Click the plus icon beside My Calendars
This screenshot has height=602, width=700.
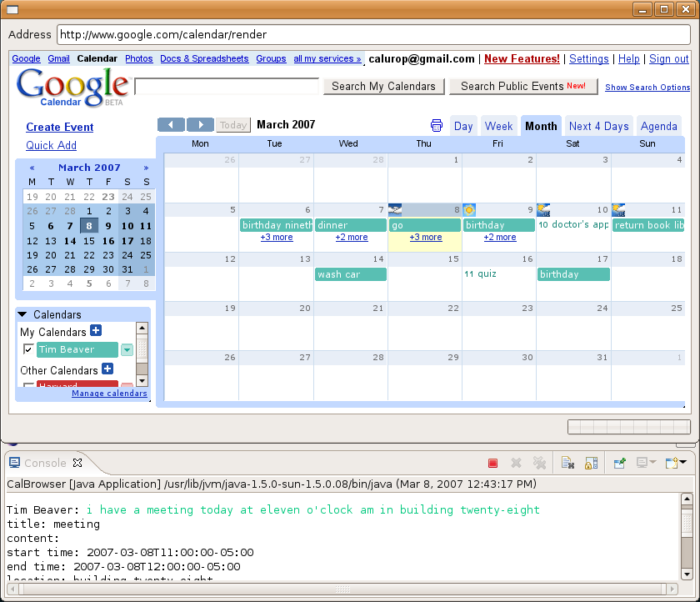tap(96, 331)
